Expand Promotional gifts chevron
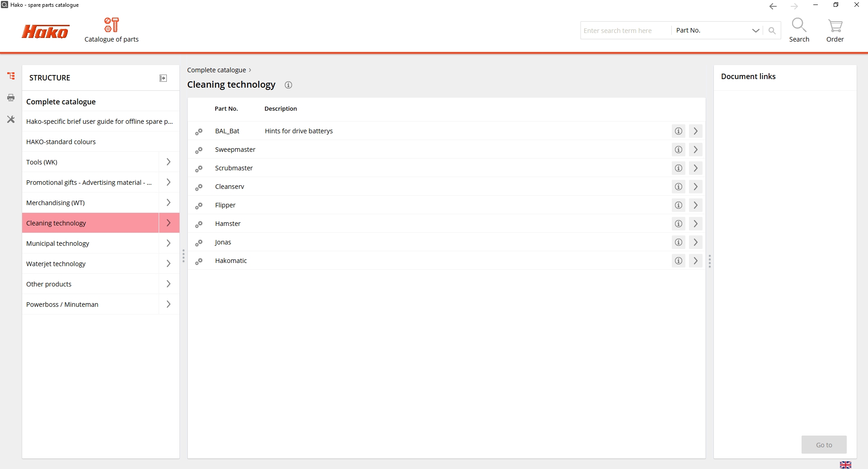This screenshot has width=868, height=469. [x=169, y=182]
